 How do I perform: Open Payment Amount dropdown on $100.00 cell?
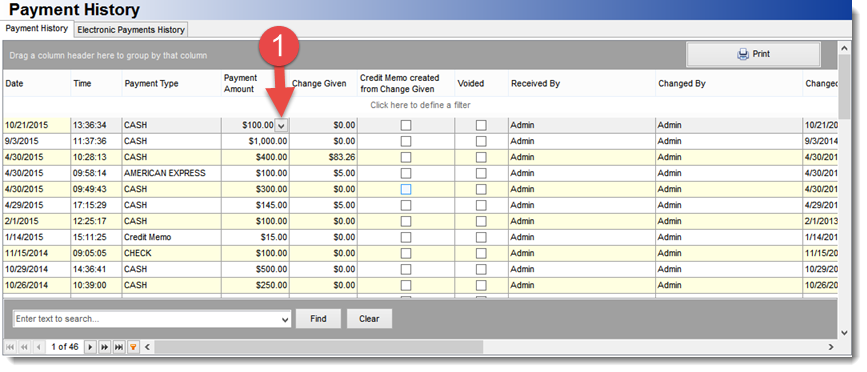pyautogui.click(x=281, y=125)
